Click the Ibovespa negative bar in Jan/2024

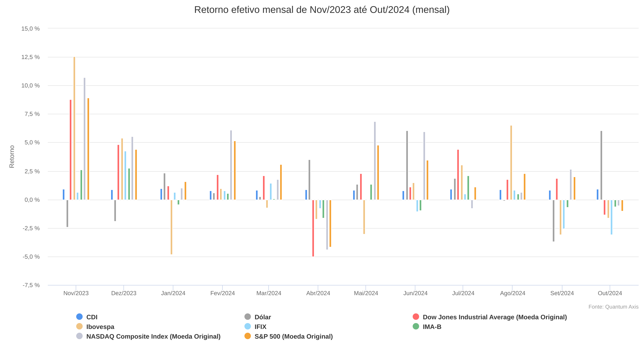pos(171,227)
